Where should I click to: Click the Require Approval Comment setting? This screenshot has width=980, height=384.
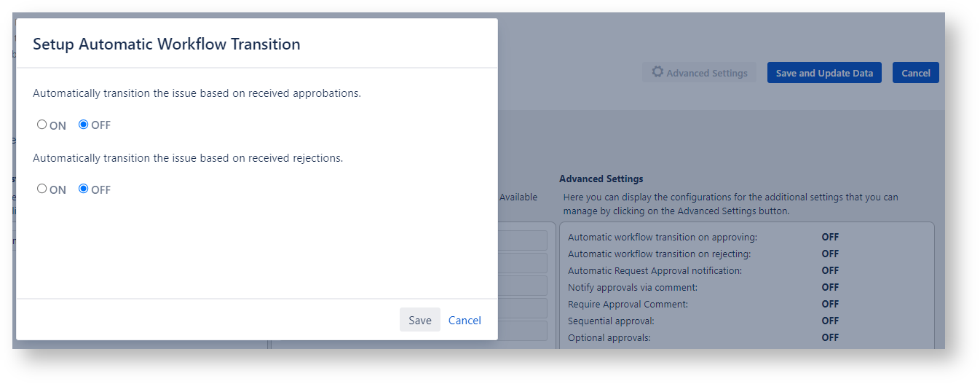pyautogui.click(x=628, y=304)
